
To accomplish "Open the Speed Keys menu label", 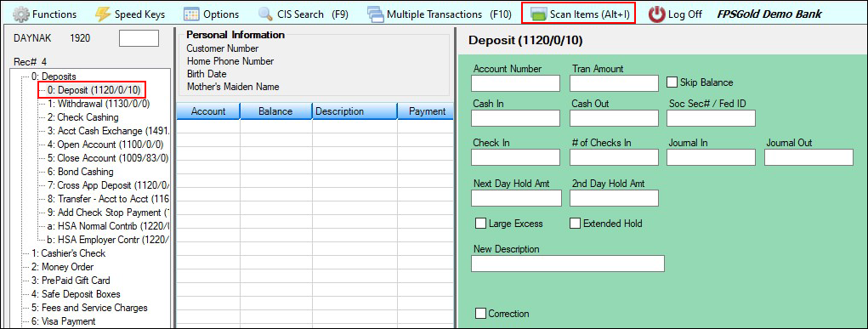I will pos(139,14).
